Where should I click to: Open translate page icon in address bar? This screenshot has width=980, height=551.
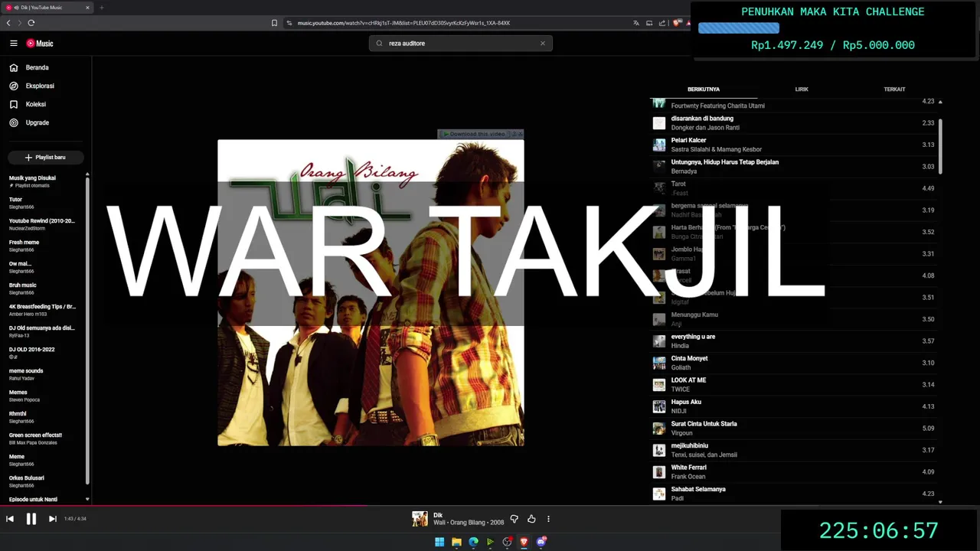(636, 23)
